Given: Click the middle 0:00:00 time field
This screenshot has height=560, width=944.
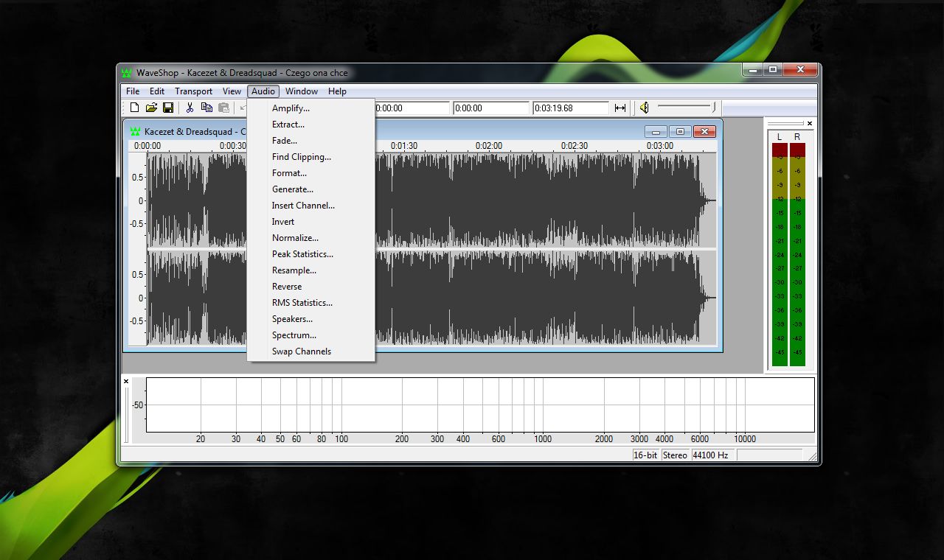Looking at the screenshot, I should click(x=491, y=108).
